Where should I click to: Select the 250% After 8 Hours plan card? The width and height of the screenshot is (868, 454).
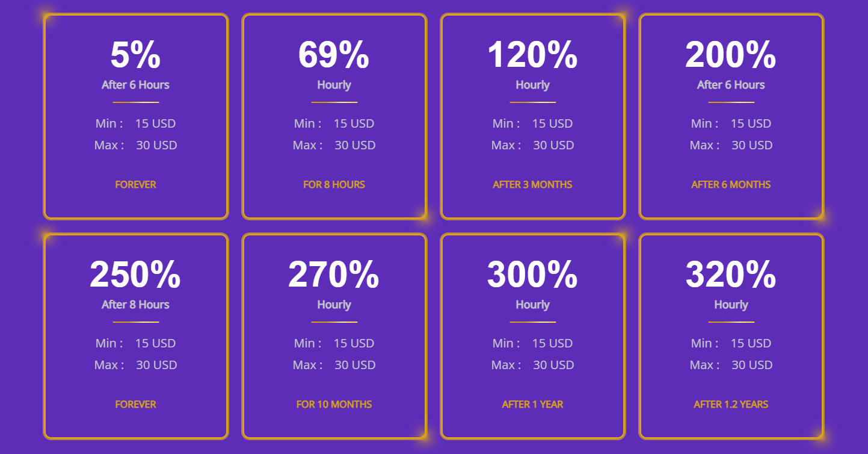pyautogui.click(x=135, y=336)
